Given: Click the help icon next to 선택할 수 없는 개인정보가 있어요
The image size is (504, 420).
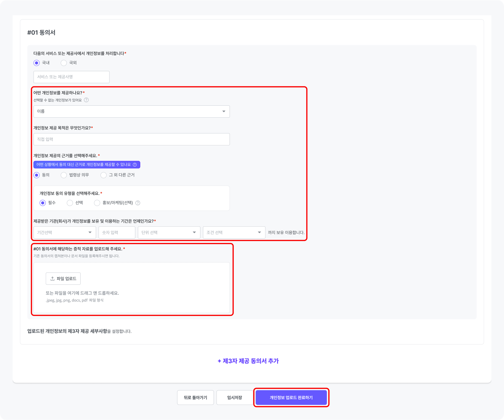Looking at the screenshot, I should click(x=86, y=100).
